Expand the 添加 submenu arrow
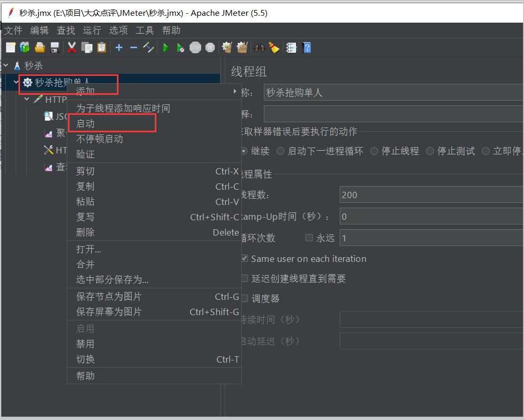The height and width of the screenshot is (420, 524). (x=235, y=91)
